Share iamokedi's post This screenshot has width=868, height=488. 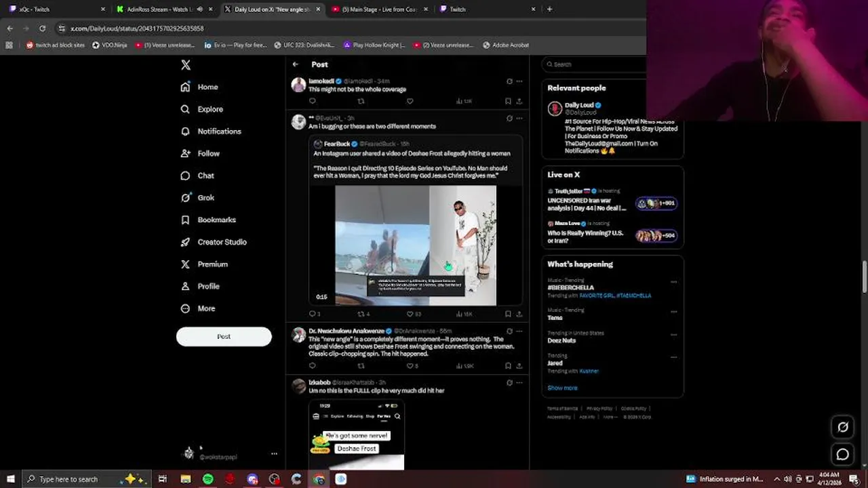519,101
